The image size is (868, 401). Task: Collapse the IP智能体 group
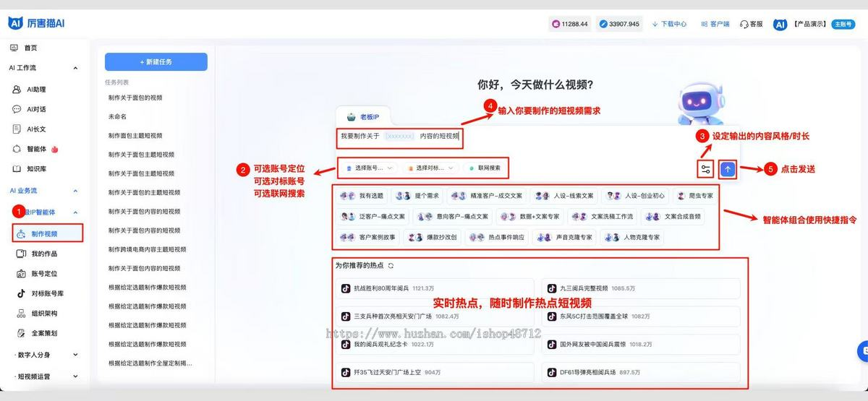pos(76,212)
